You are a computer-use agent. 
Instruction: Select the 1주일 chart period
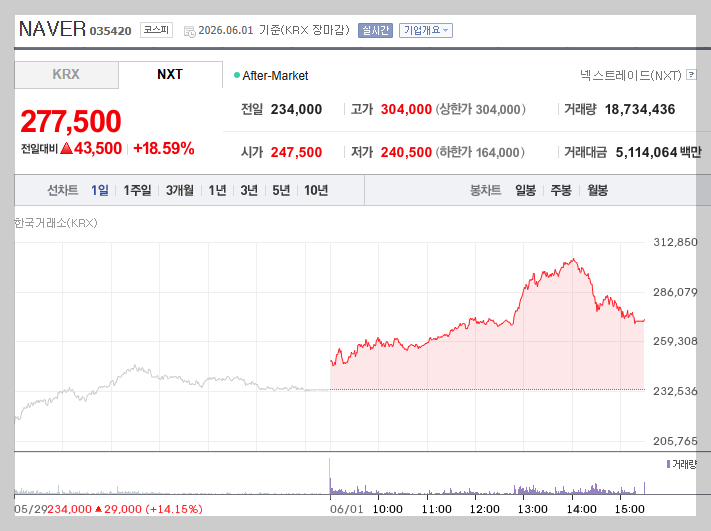[x=137, y=190]
